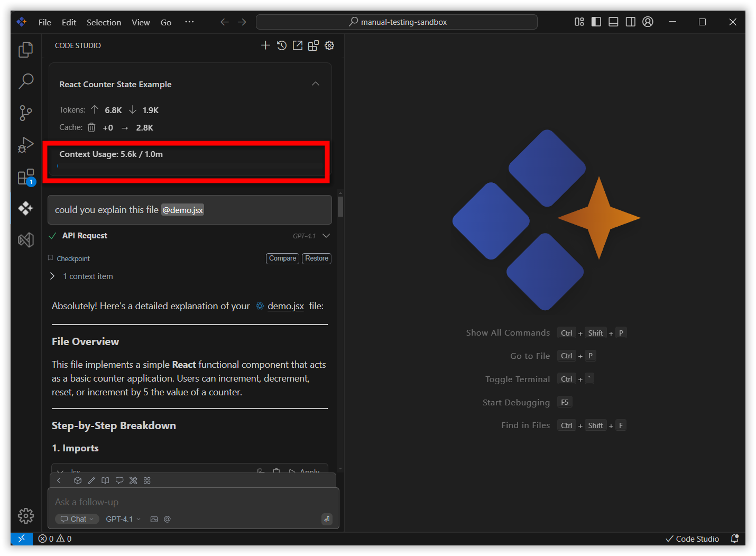The image size is (756, 556).
Task: Toggle the bottom panel
Action: [x=613, y=22]
